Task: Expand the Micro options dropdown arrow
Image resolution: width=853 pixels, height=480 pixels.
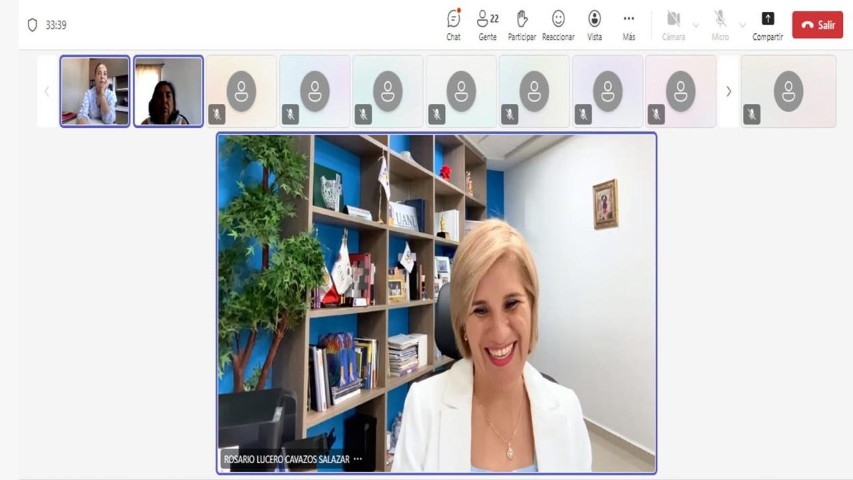Action: (x=743, y=26)
